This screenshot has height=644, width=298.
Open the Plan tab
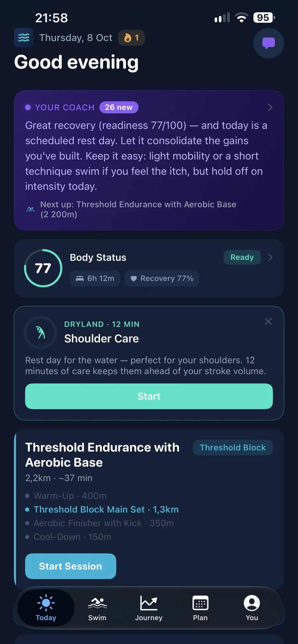click(x=200, y=608)
